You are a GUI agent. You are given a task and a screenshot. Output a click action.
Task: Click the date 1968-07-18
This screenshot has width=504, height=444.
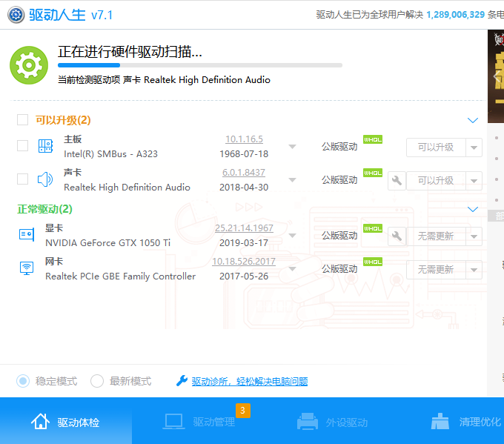pyautogui.click(x=244, y=154)
